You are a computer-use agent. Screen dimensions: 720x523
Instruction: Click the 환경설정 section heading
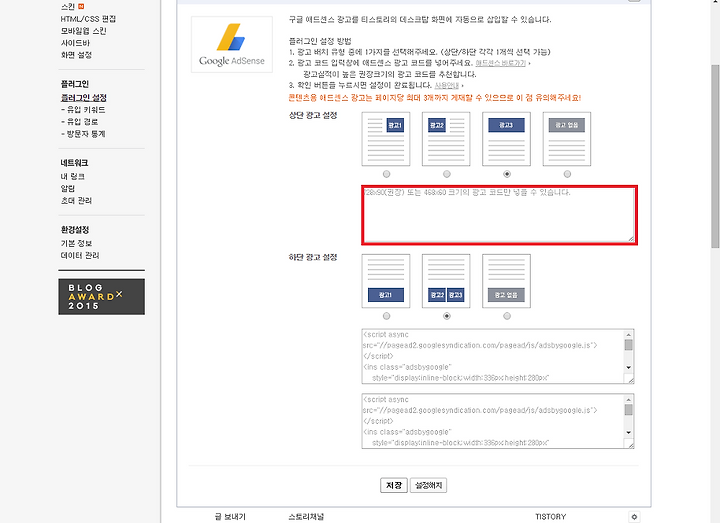[75, 229]
